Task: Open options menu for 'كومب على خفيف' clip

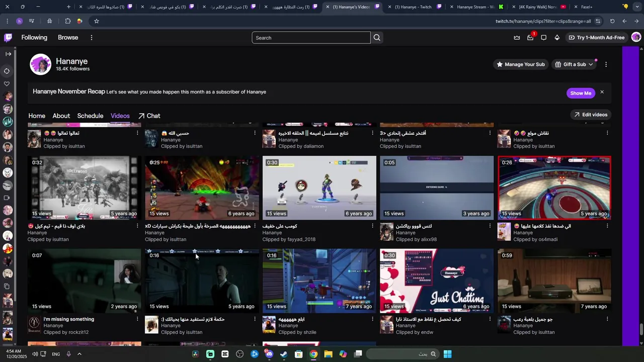Action: pyautogui.click(x=372, y=226)
